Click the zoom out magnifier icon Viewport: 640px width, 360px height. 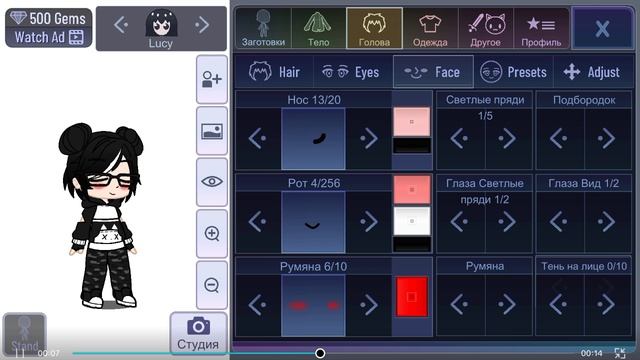pos(212,285)
